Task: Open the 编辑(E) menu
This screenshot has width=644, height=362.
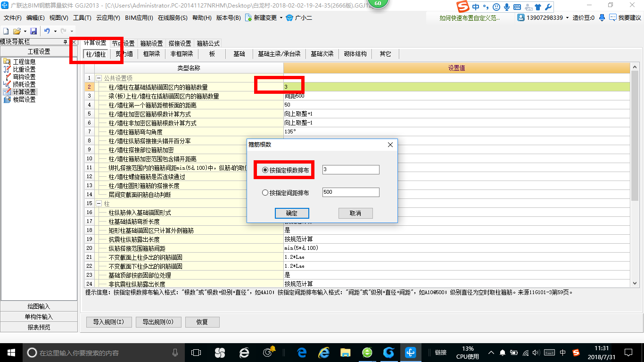Action: point(35,18)
